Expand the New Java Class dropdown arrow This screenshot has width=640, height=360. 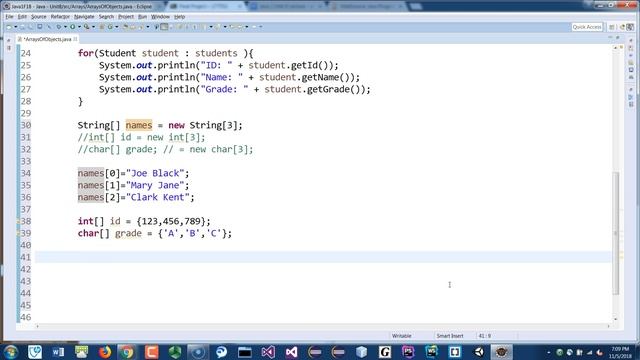tap(117, 27)
